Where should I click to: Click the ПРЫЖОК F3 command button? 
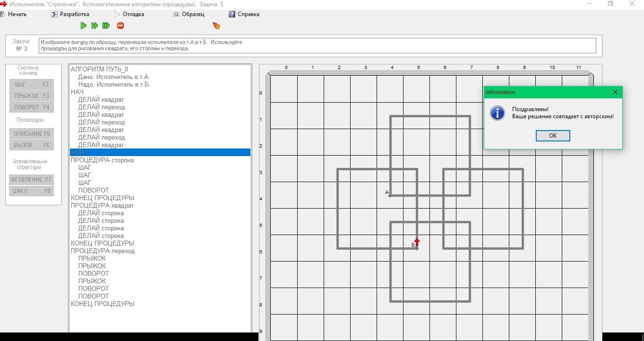point(32,96)
